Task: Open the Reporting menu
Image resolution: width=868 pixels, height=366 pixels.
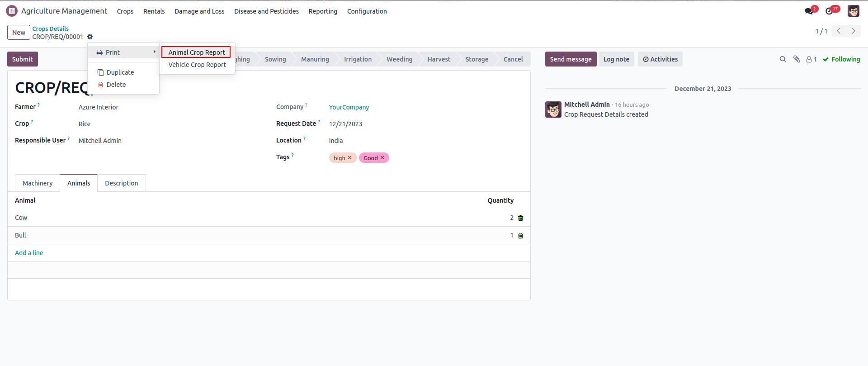Action: [323, 11]
